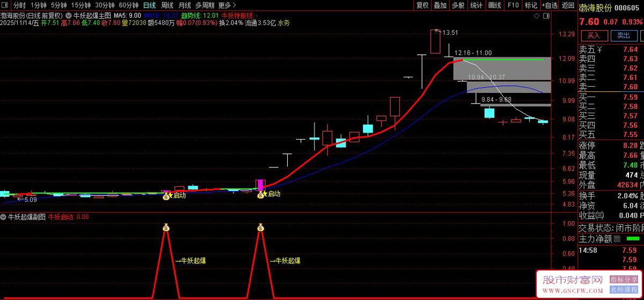Viewport: 644px width, 300px height.
Task: Click 返回 to go back
Action: (568, 5)
